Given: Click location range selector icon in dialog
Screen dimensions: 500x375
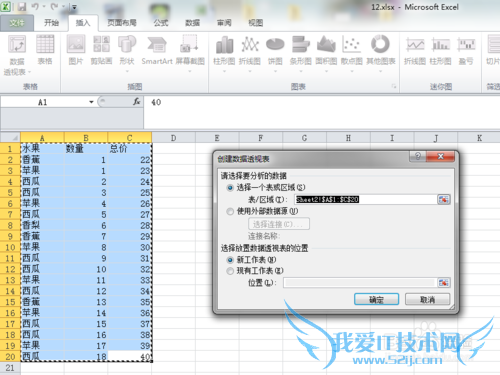Looking at the screenshot, I should coord(444,283).
